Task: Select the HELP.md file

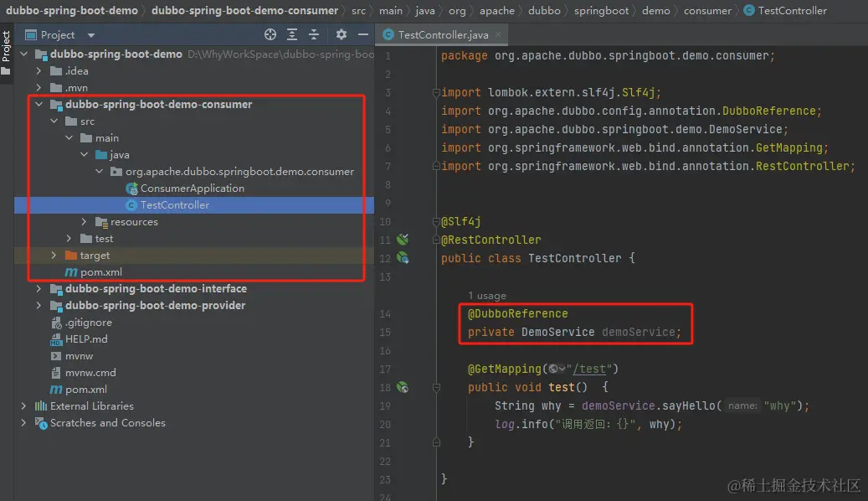Action: click(86, 338)
